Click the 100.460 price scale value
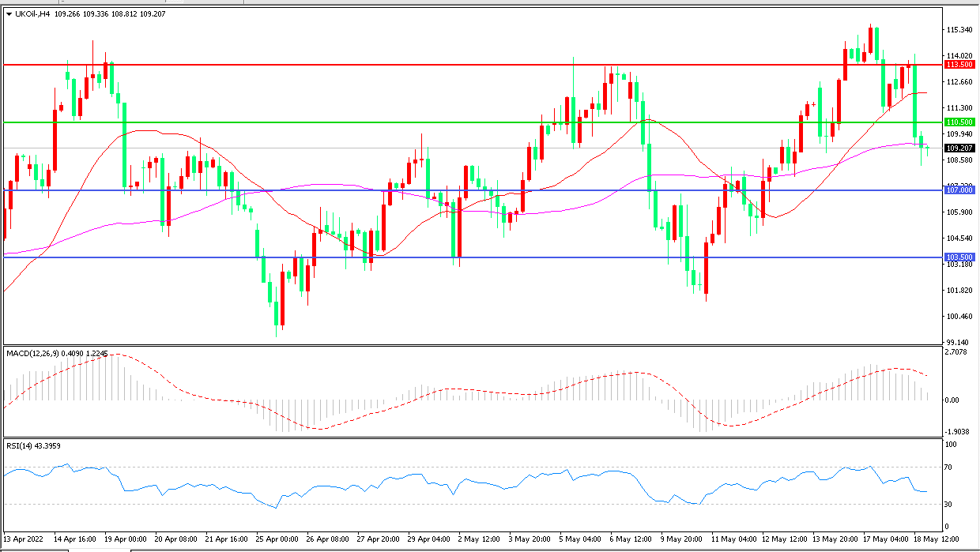The image size is (980, 552). coord(958,317)
